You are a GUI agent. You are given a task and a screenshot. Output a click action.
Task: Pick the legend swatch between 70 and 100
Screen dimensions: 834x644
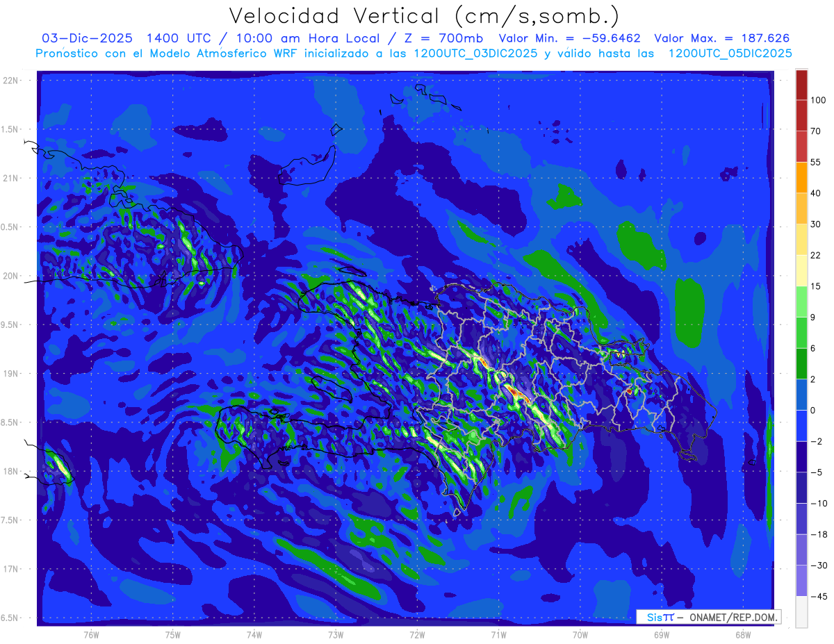(801, 115)
